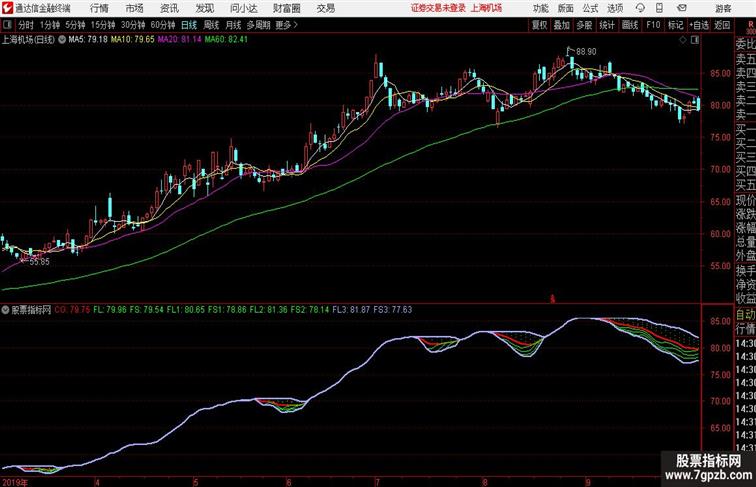Click the 标记 mark toolbar button

click(675, 25)
